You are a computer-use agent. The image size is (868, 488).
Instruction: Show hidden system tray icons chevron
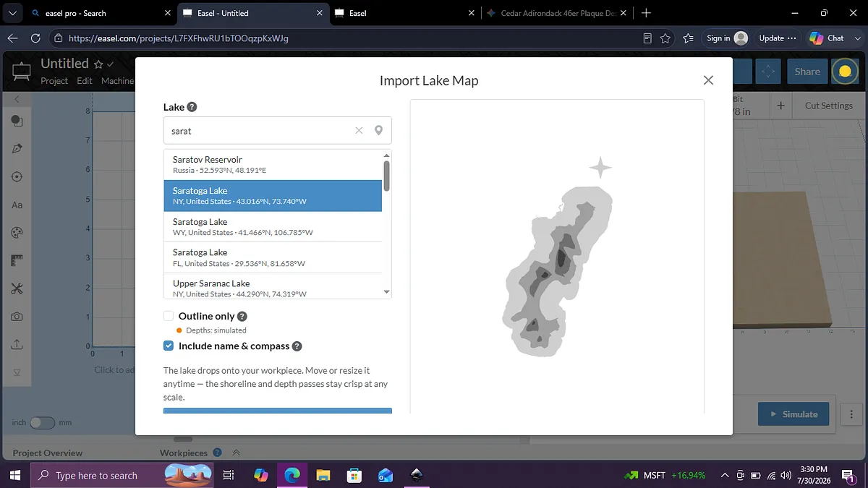tap(725, 475)
